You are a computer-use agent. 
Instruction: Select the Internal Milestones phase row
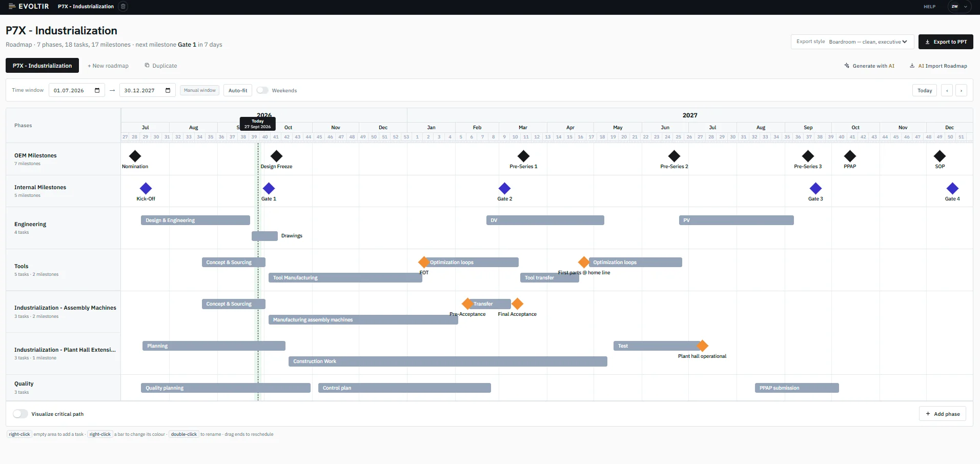63,191
